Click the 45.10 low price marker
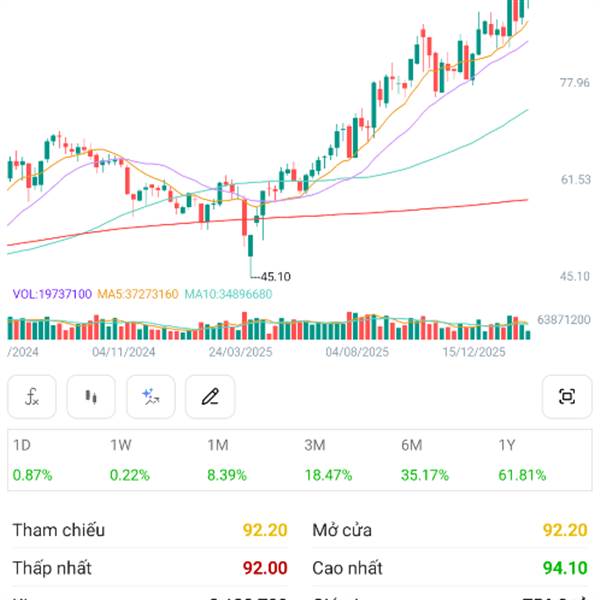600x600 pixels. pyautogui.click(x=274, y=276)
